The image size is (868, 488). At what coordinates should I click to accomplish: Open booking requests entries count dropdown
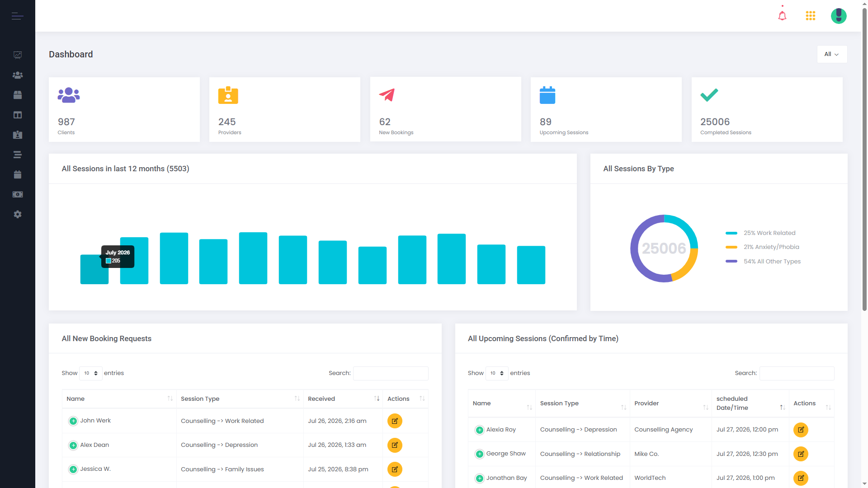point(91,373)
